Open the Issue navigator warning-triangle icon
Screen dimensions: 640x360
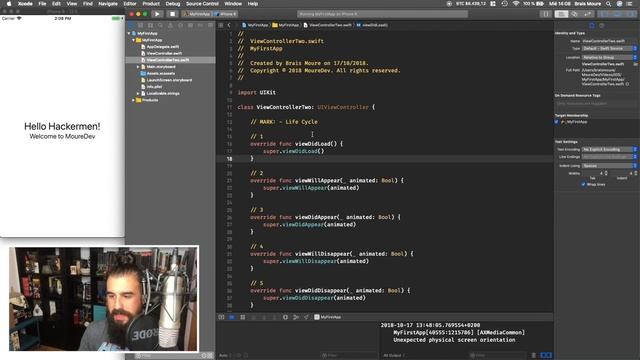tap(170, 25)
